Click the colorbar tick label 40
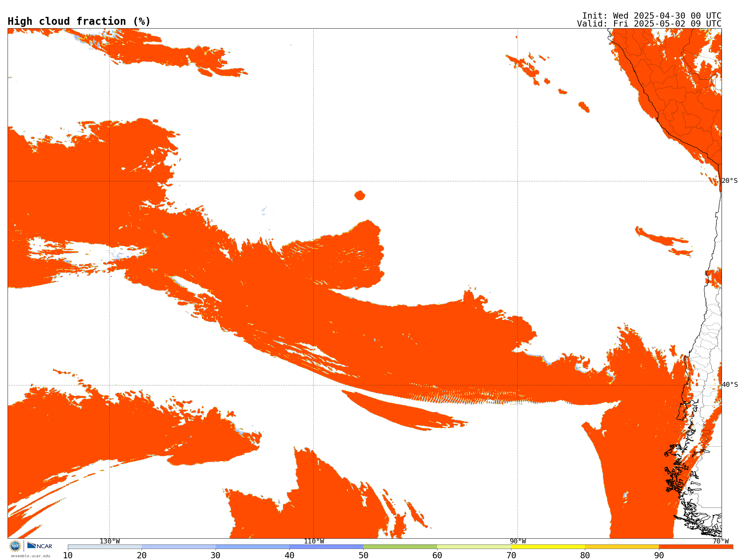Viewport: 744px width, 560px height. click(x=289, y=555)
